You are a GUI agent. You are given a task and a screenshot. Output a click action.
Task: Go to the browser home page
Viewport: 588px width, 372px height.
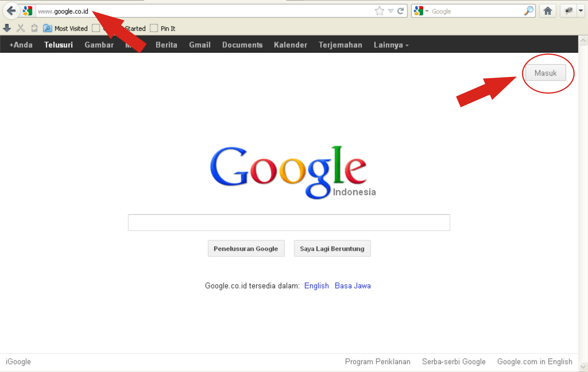pyautogui.click(x=548, y=11)
